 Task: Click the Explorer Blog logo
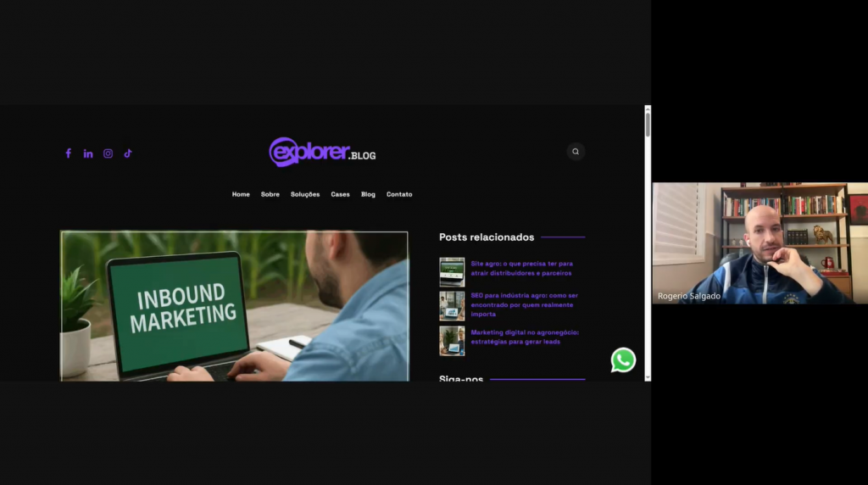pyautogui.click(x=322, y=153)
